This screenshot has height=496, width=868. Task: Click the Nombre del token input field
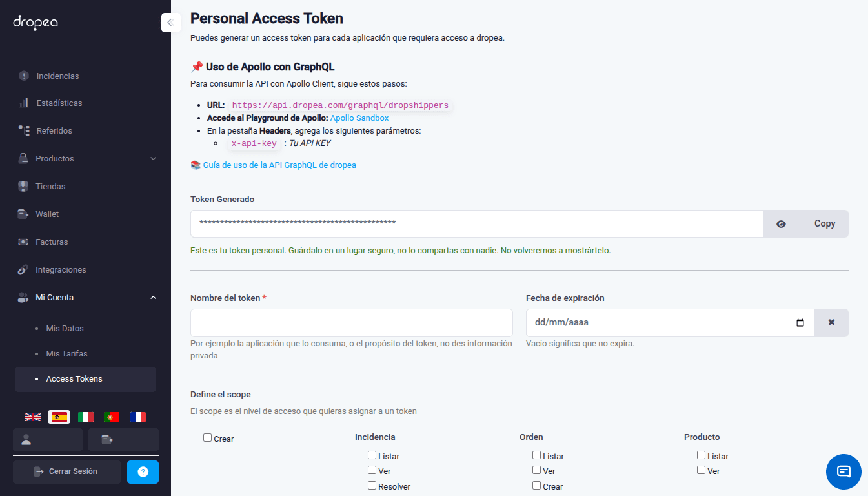pos(352,323)
